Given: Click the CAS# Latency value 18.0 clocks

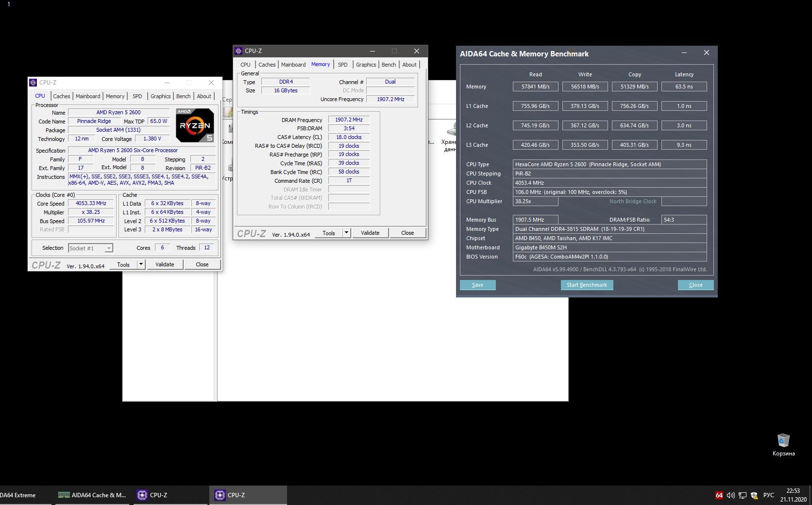Looking at the screenshot, I should pos(349,137).
